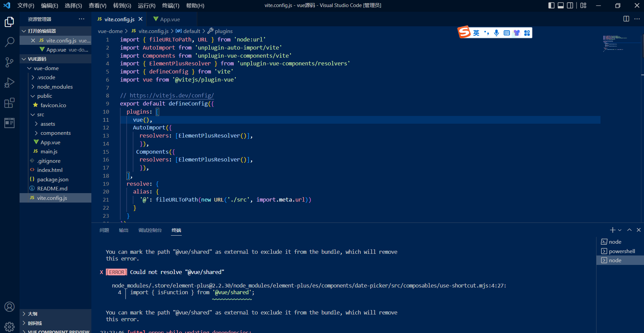Add a new terminal with plus icon
This screenshot has width=644, height=333.
coord(613,230)
